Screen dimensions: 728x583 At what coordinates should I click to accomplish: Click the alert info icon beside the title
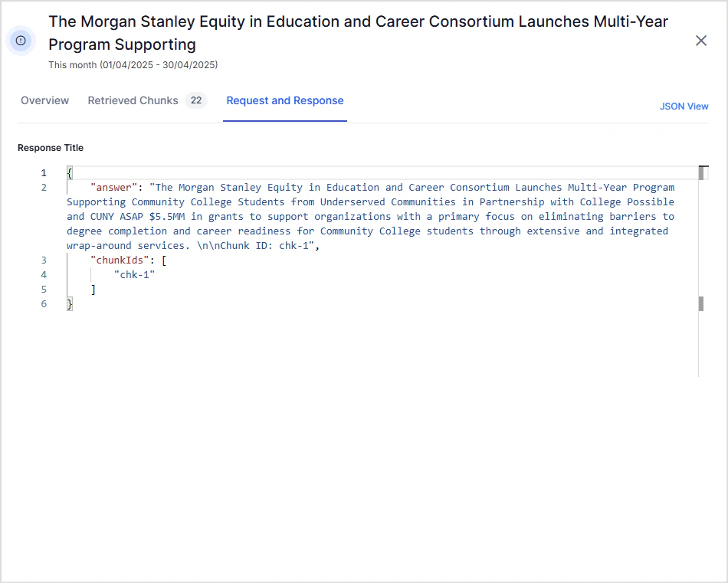pos(21,41)
